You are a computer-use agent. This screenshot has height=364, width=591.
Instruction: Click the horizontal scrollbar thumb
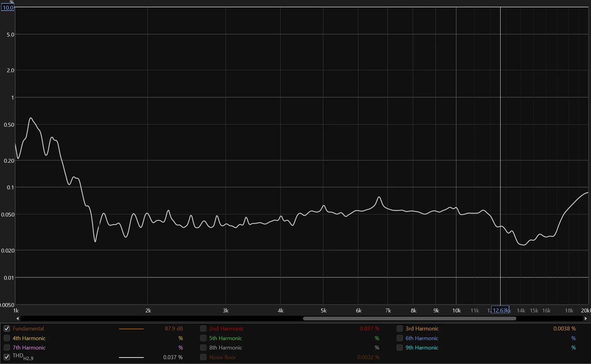click(409, 319)
